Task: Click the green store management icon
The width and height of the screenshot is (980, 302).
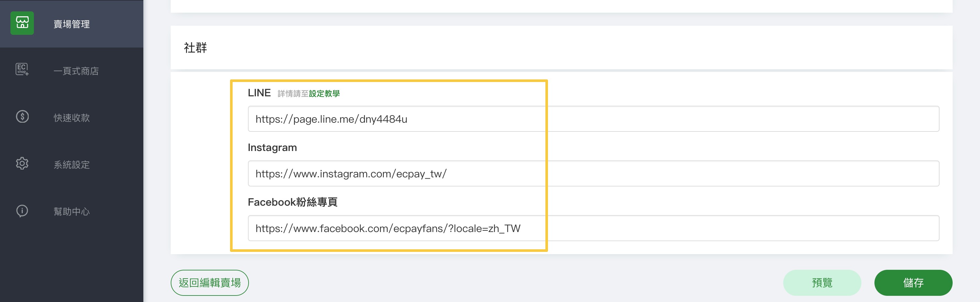Action: 22,23
